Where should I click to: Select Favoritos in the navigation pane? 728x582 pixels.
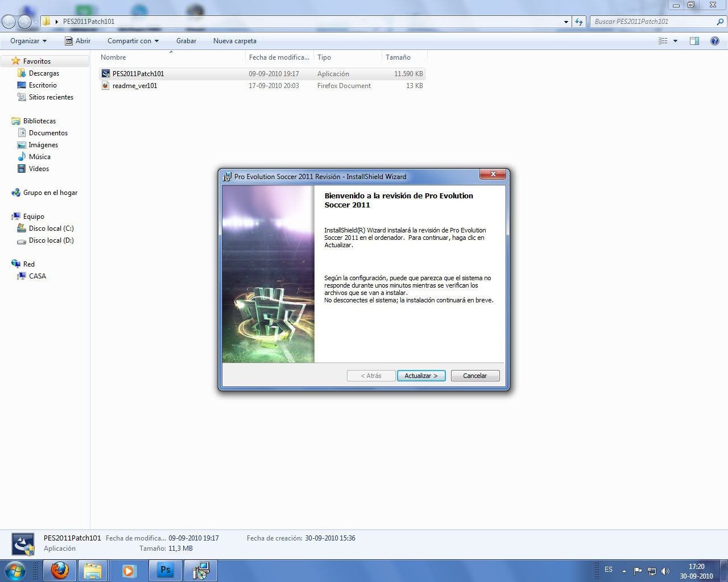pyautogui.click(x=37, y=61)
